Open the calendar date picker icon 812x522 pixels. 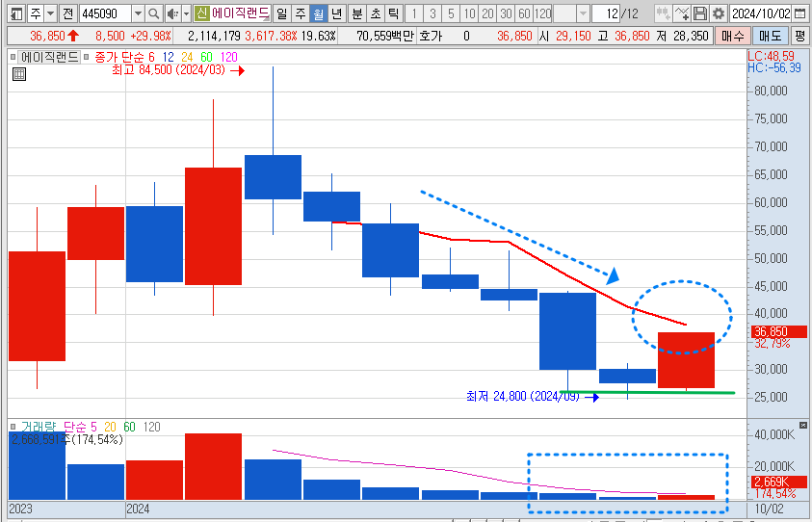(799, 13)
